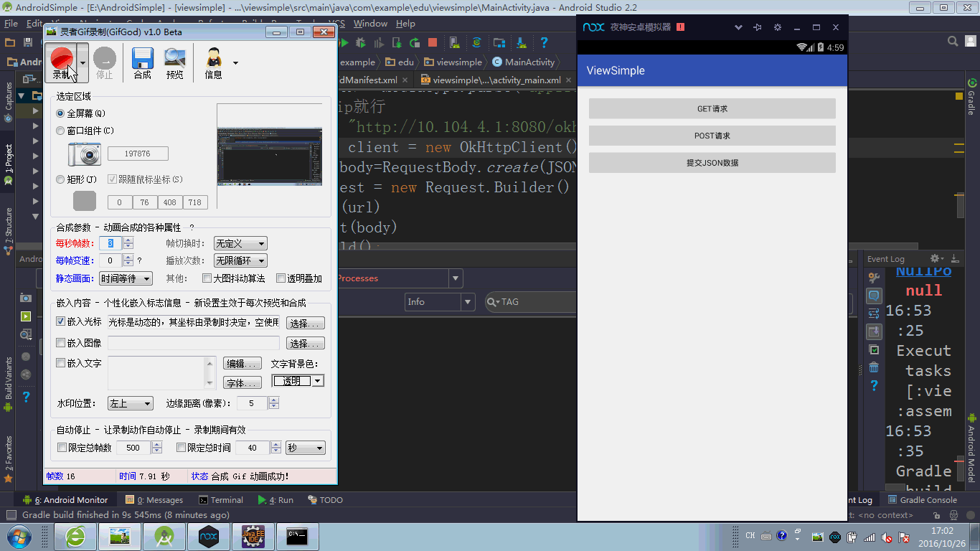Open Nox emulator settings gear icon
The width and height of the screenshot is (980, 551).
click(777, 27)
